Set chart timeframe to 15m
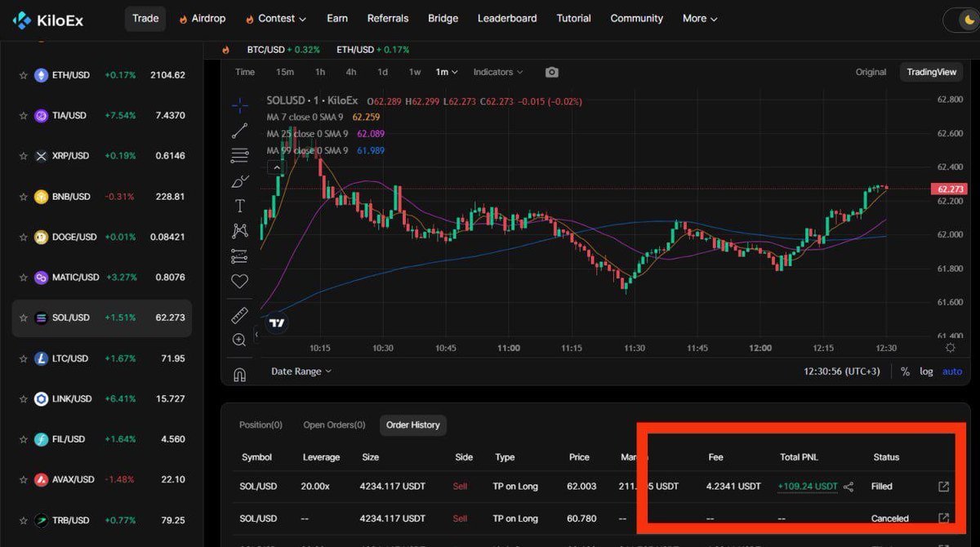 [x=284, y=72]
